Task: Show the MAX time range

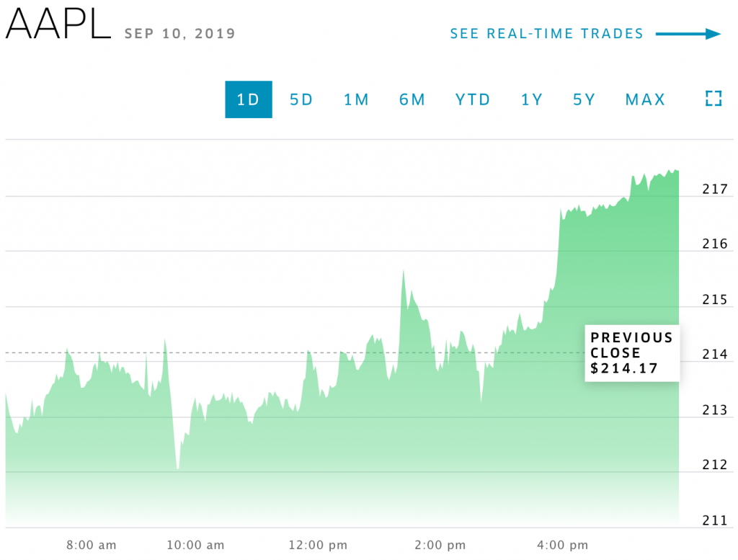Action: pyautogui.click(x=645, y=99)
